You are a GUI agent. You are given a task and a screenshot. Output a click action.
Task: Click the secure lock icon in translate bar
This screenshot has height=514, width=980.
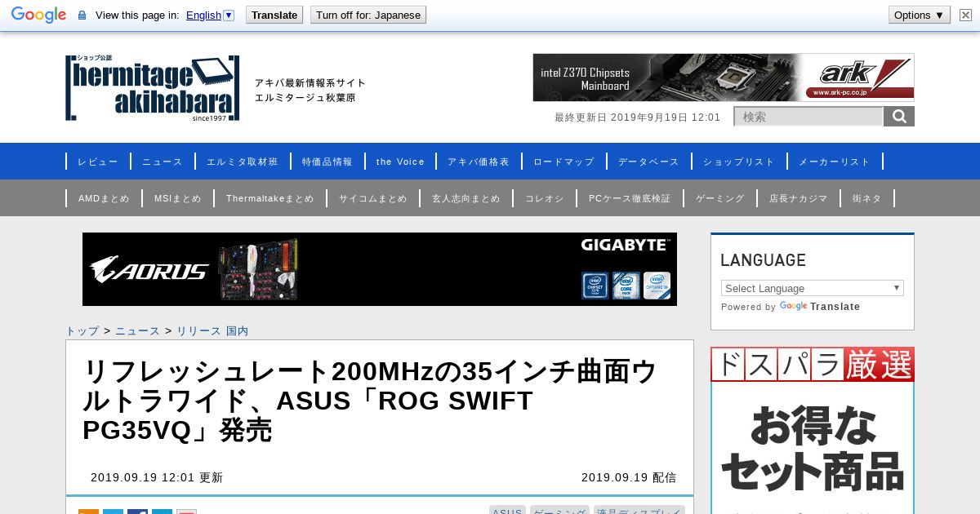[x=82, y=16]
